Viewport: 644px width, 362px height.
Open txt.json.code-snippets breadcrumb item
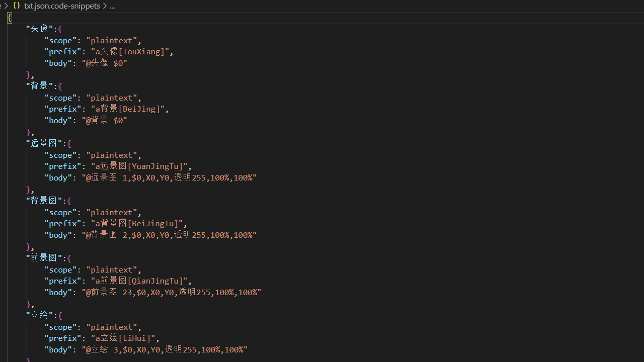61,6
